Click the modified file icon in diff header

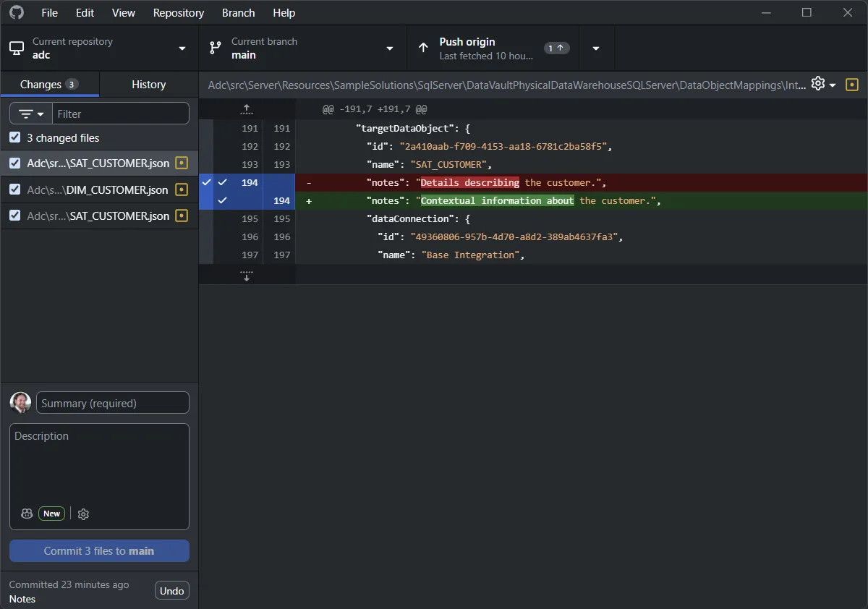(852, 85)
